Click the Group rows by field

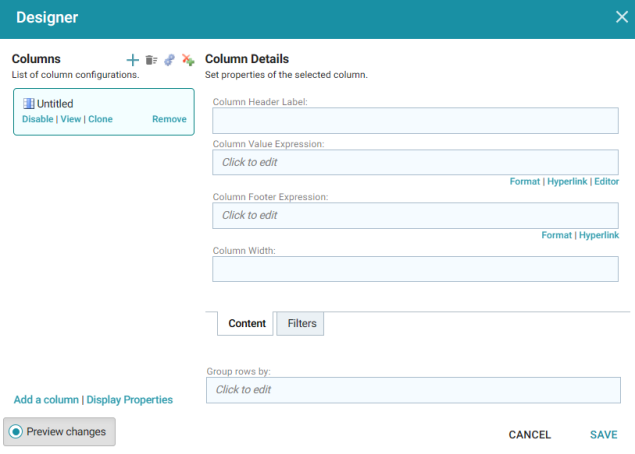[413, 390]
